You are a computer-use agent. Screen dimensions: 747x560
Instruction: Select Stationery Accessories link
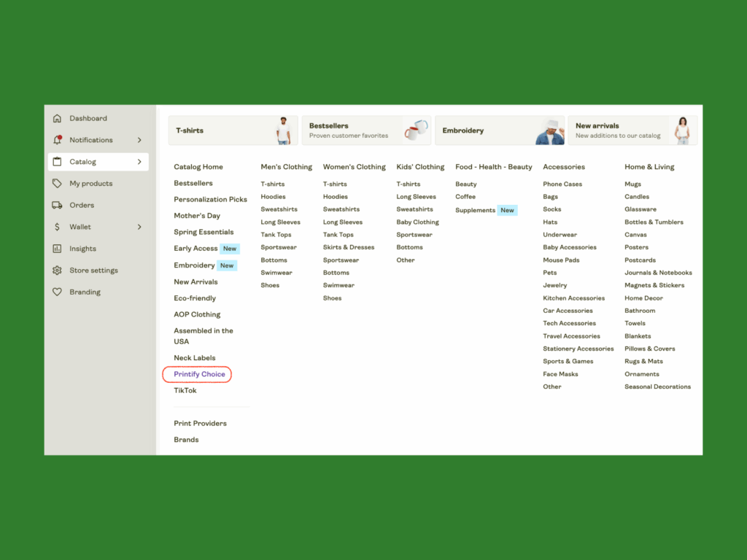(x=578, y=349)
